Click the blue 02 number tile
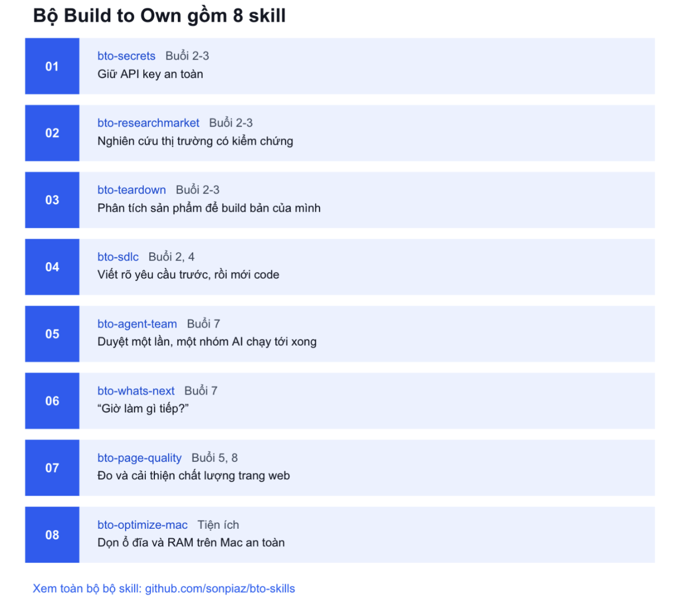This screenshot has height=616, width=675. click(x=52, y=133)
